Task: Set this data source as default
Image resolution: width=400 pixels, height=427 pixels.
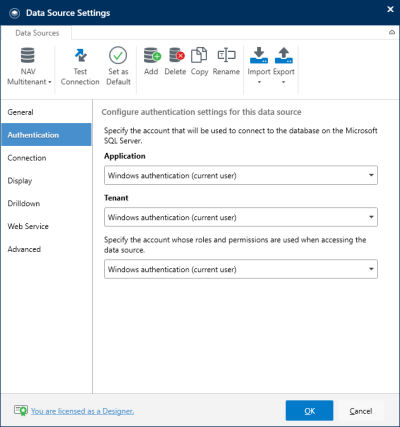Action: (x=118, y=67)
